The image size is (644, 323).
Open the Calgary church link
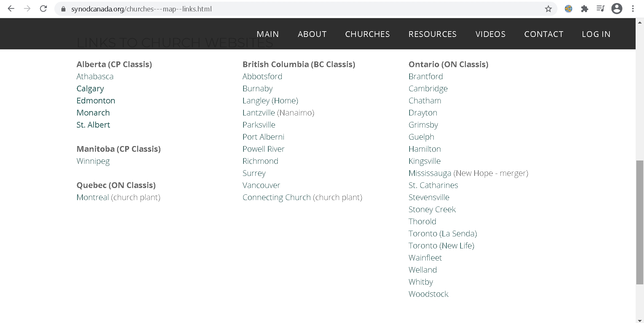(90, 88)
